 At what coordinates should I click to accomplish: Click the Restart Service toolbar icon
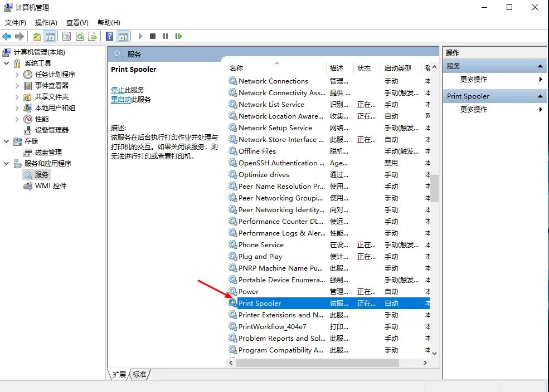178,36
